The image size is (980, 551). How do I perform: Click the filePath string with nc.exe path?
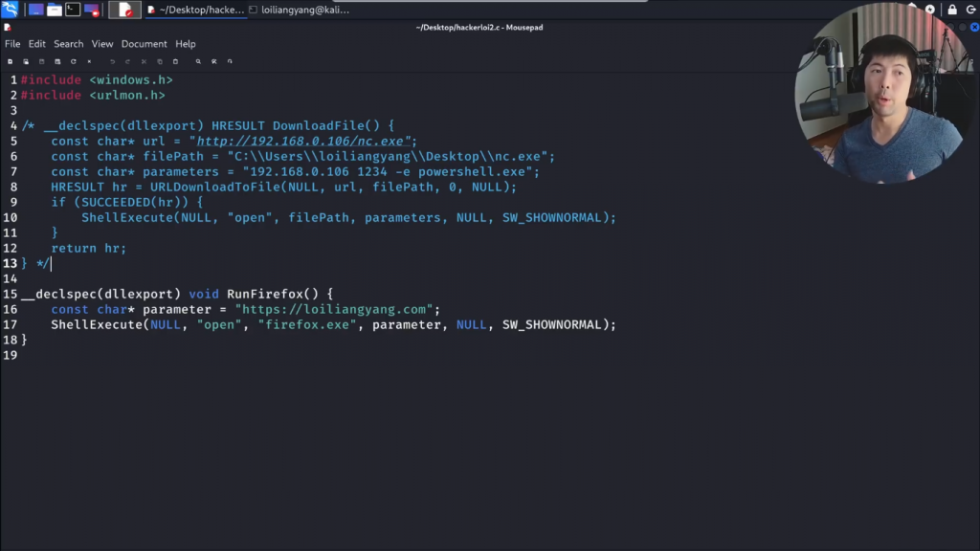tap(388, 157)
